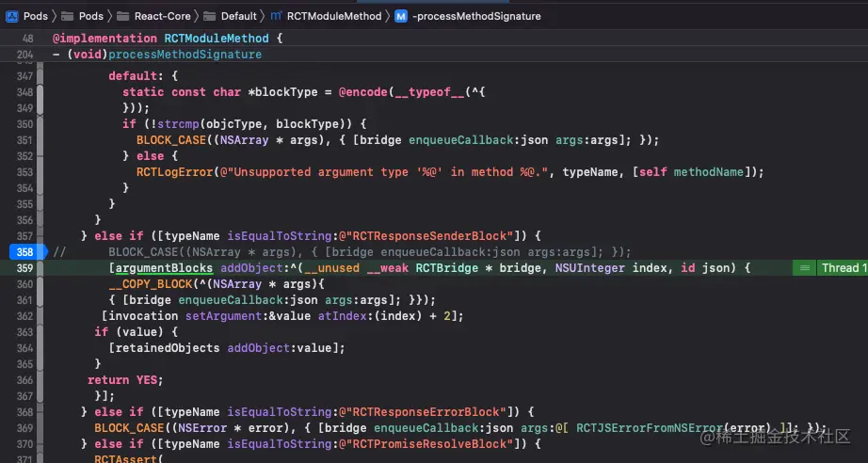This screenshot has height=463, width=868.
Task: Open the Pods folder breadcrumb
Action: 90,16
